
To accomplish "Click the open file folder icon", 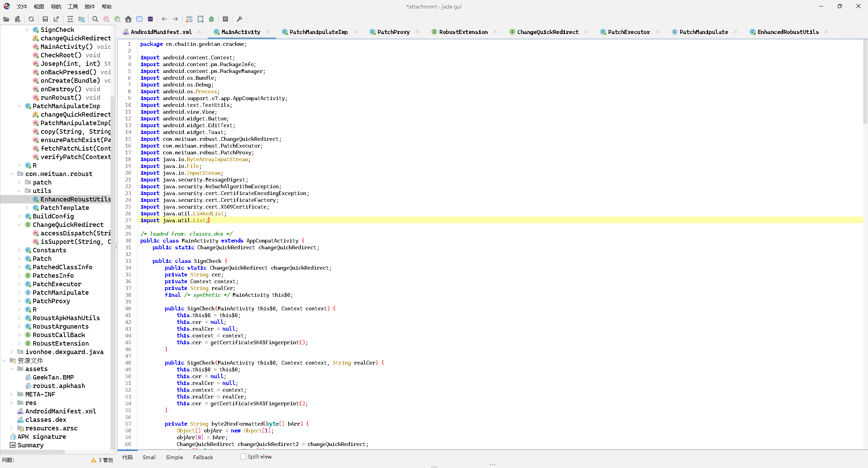I will pyautogui.click(x=6, y=19).
